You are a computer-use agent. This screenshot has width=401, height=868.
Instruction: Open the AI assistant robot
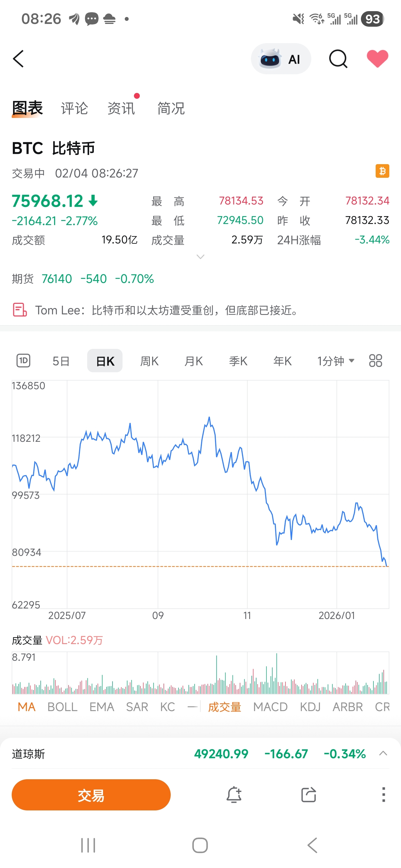281,59
